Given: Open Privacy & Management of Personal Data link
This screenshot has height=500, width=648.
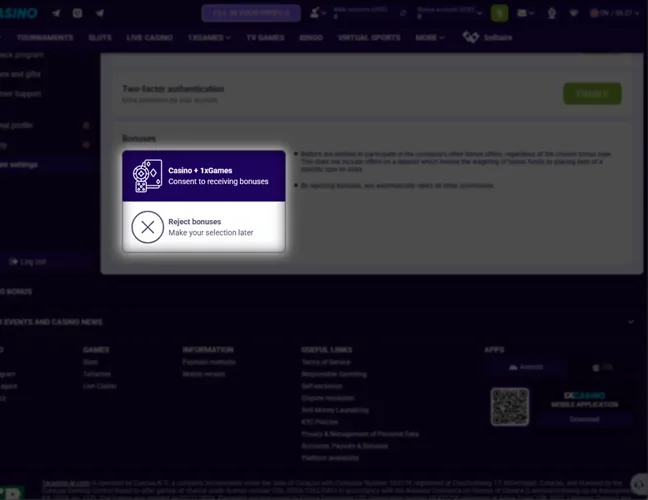Looking at the screenshot, I should 360,434.
